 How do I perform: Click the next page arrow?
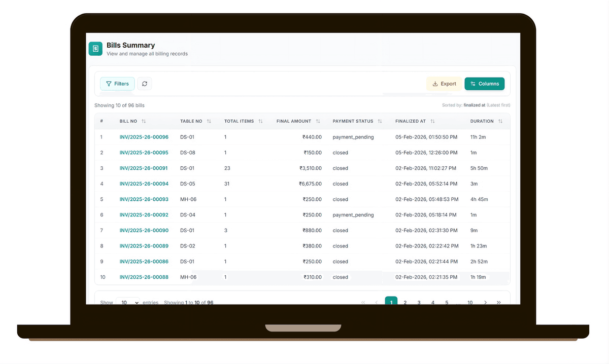(x=485, y=302)
